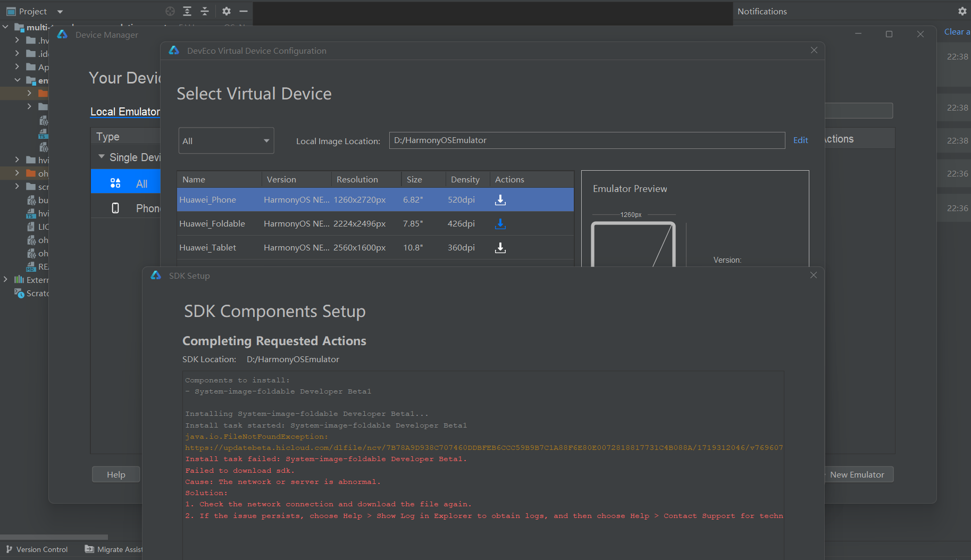
Task: Click the emulator preview device thumbnail
Action: click(x=633, y=244)
